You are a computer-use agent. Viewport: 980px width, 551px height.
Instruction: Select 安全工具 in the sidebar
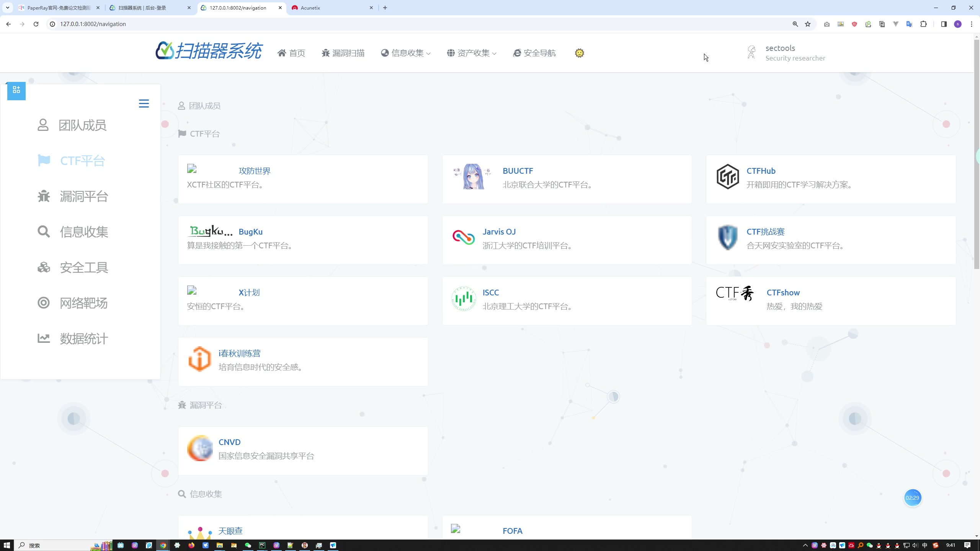point(73,267)
